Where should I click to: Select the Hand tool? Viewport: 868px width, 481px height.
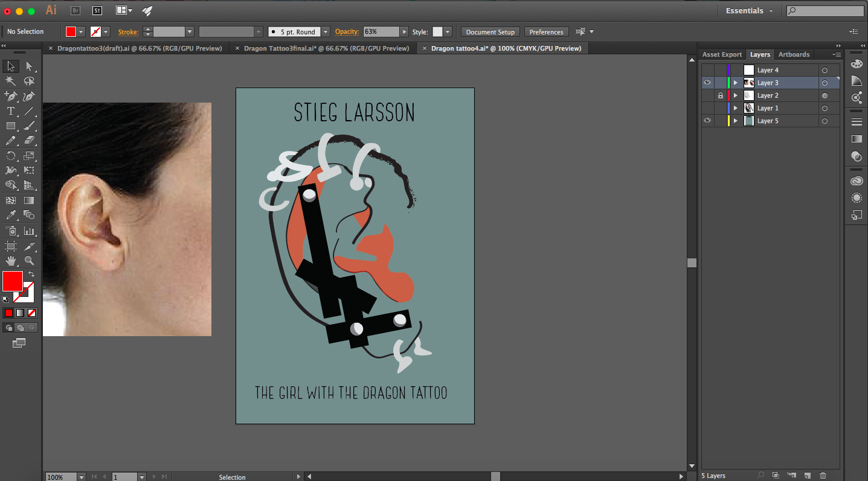pos(11,261)
